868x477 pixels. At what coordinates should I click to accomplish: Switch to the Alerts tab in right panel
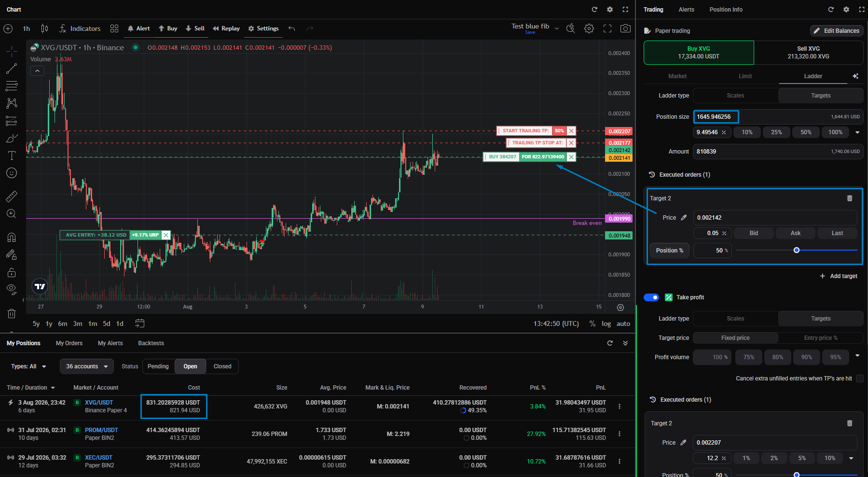click(x=686, y=10)
